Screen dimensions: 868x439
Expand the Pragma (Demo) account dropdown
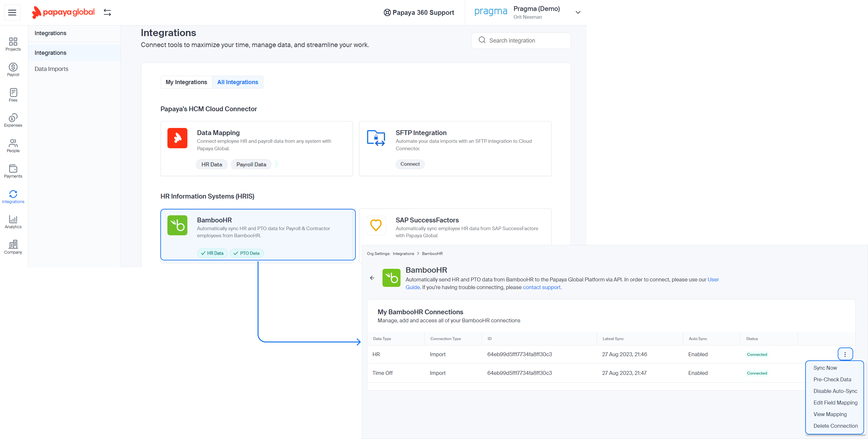[578, 13]
